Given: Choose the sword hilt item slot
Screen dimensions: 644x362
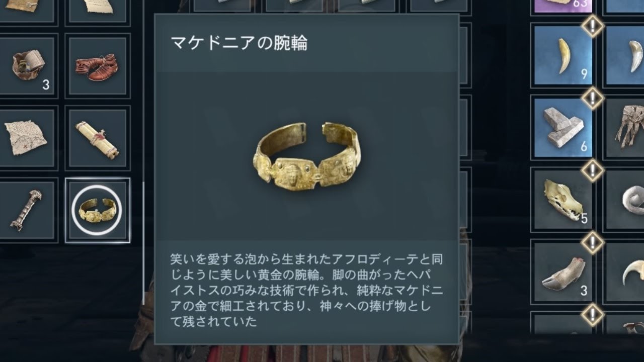Looking at the screenshot, I should click(x=25, y=210).
